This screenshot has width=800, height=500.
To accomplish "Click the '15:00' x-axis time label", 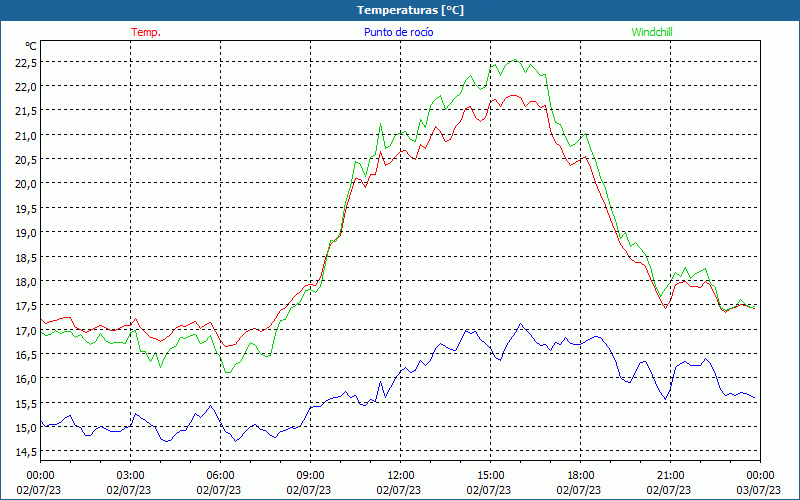I will [x=490, y=476].
